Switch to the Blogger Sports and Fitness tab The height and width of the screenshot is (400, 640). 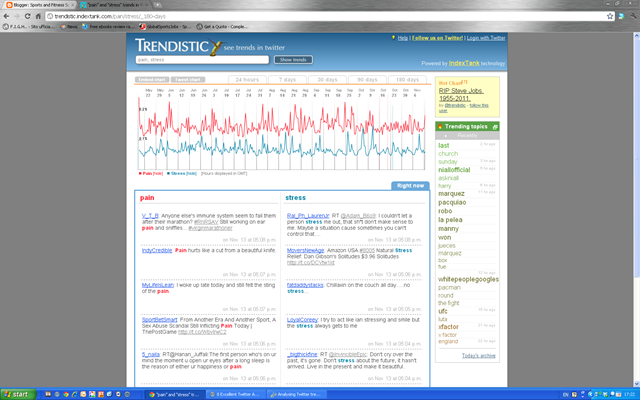click(38, 5)
